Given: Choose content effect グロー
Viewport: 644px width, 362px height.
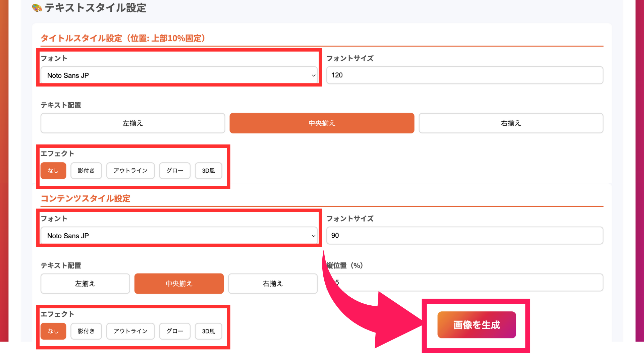Looking at the screenshot, I should (x=174, y=331).
